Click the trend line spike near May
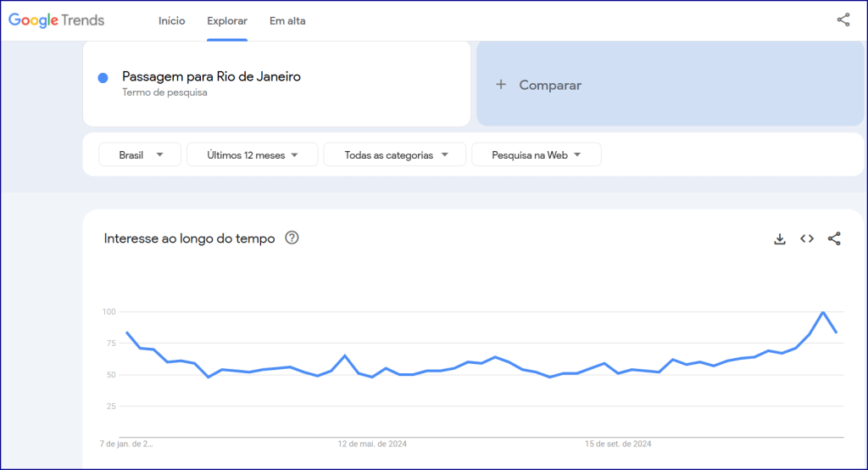Viewport: 868px width, 470px height. 345,355
